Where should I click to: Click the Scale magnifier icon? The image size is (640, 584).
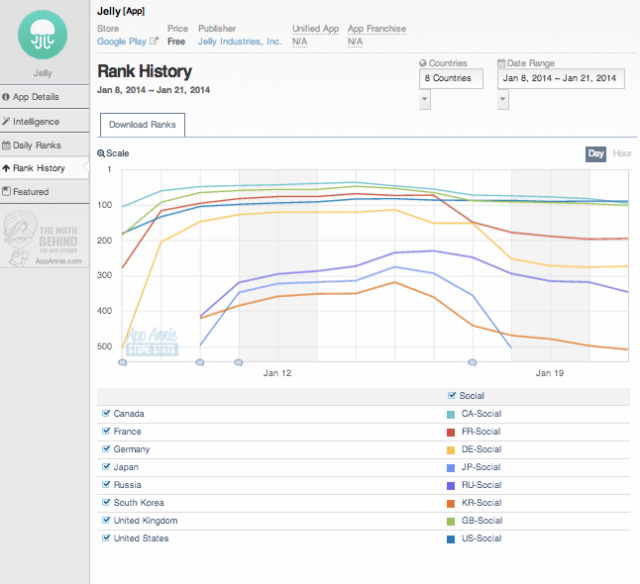[101, 154]
